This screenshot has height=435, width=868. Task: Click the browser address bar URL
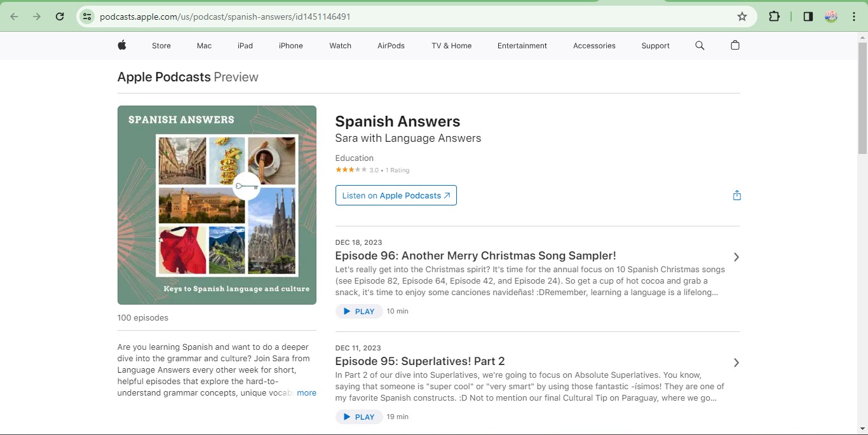coord(225,17)
